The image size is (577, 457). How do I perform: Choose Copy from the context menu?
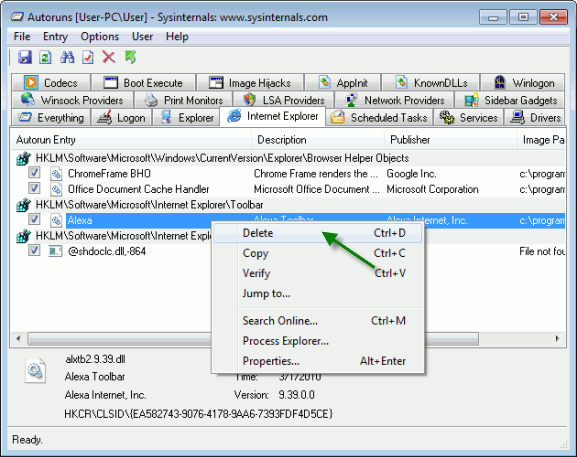(318, 253)
